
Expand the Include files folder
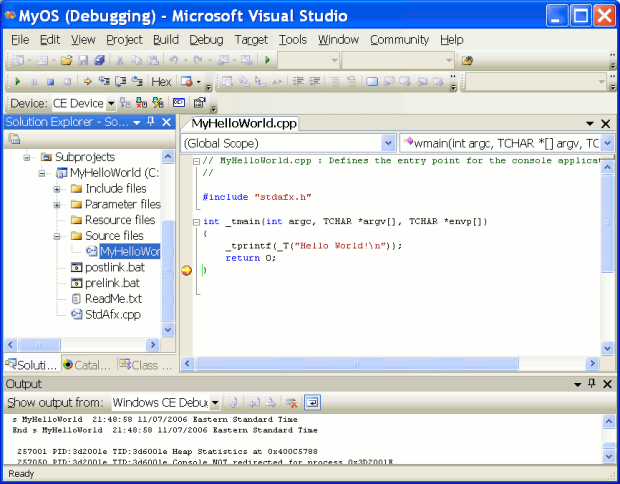click(57, 189)
